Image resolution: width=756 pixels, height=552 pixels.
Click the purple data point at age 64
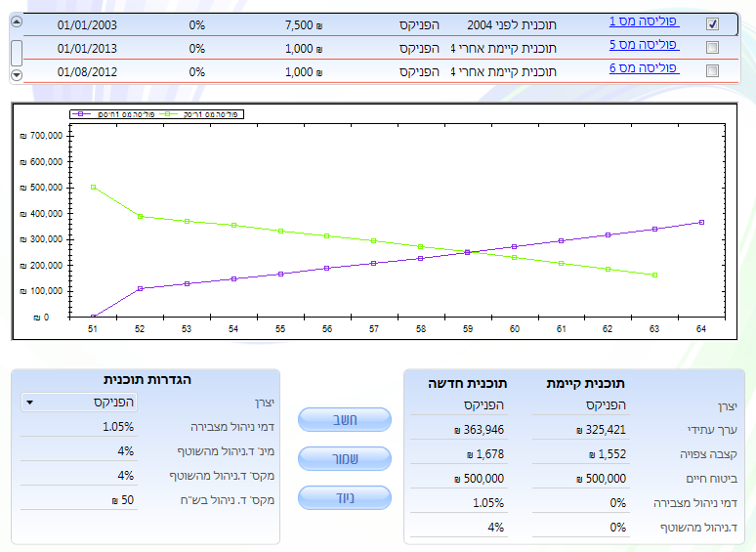[x=701, y=222]
